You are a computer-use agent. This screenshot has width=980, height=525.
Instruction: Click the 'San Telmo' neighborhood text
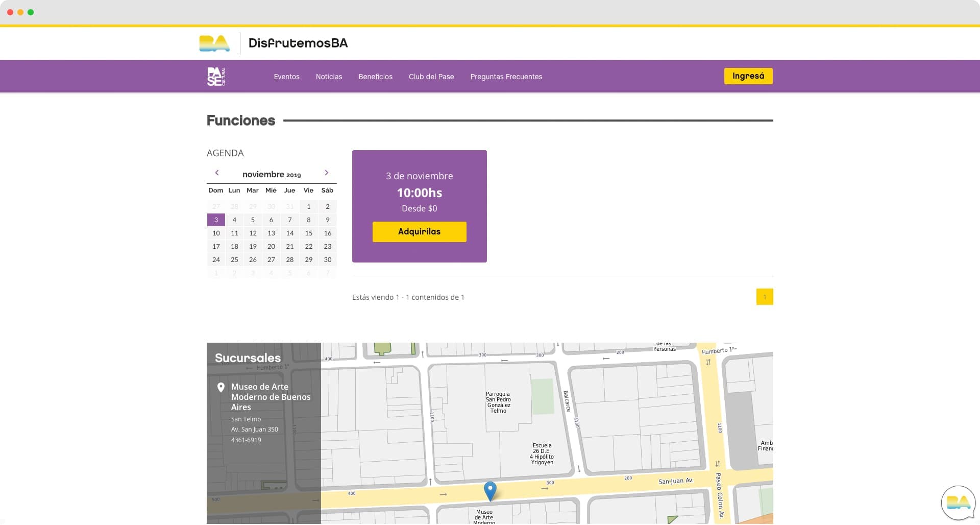coord(246,420)
